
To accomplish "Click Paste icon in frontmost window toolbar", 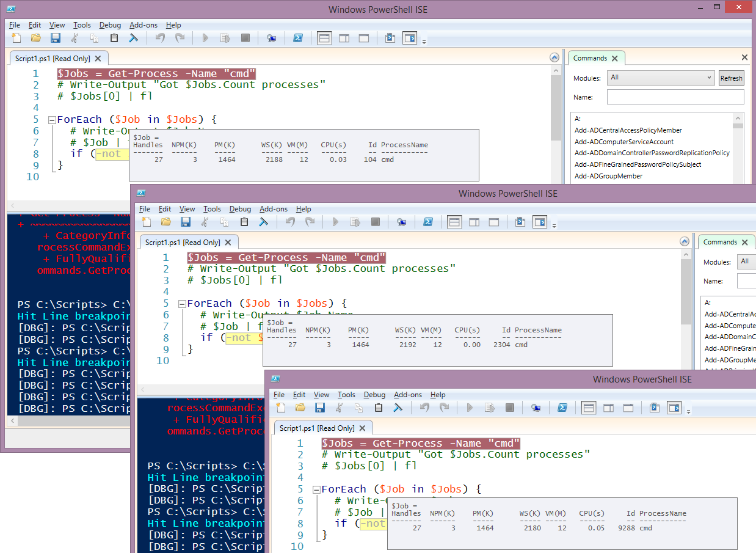I will pyautogui.click(x=379, y=408).
